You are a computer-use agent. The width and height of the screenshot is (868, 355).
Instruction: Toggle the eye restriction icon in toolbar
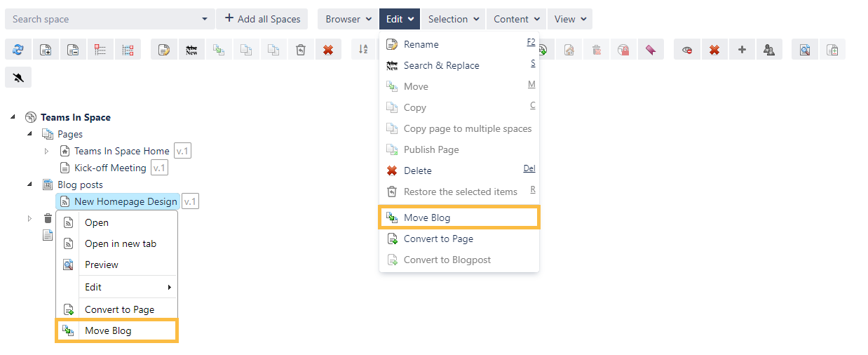(x=687, y=49)
